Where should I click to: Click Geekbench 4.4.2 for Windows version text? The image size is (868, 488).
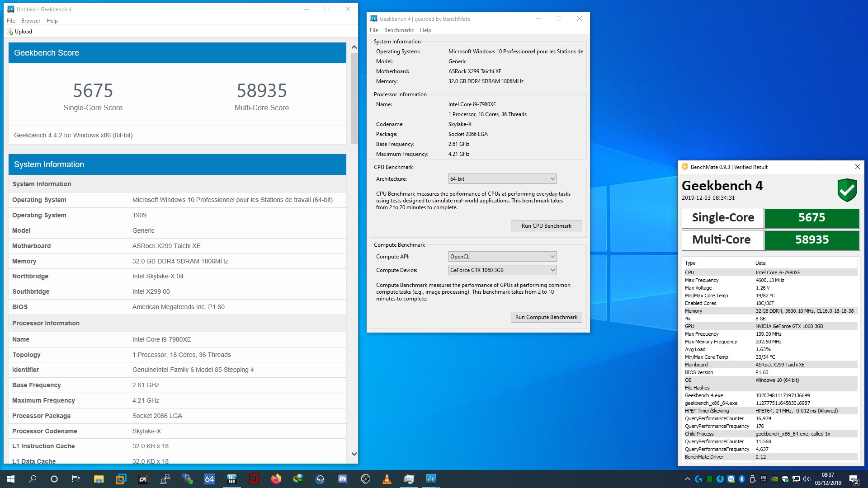pyautogui.click(x=73, y=135)
